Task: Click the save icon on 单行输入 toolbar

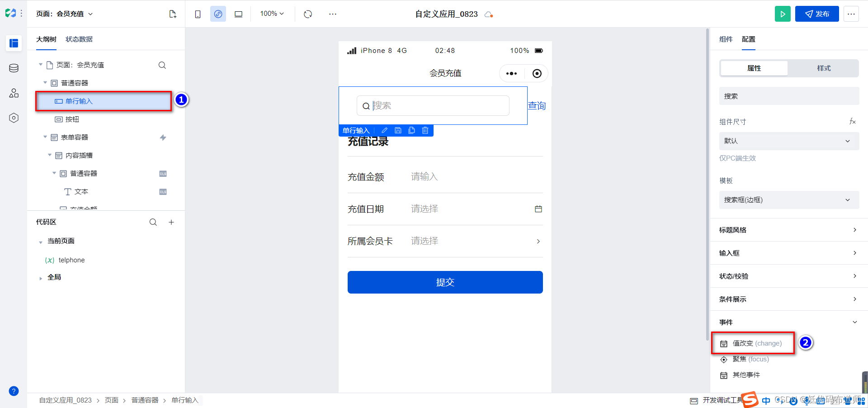Action: pos(398,130)
